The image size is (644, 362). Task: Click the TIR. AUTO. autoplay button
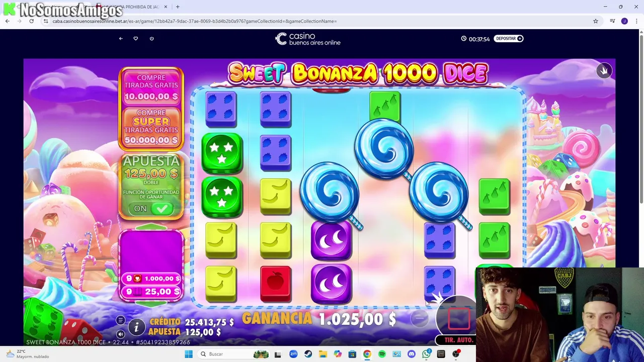click(458, 340)
